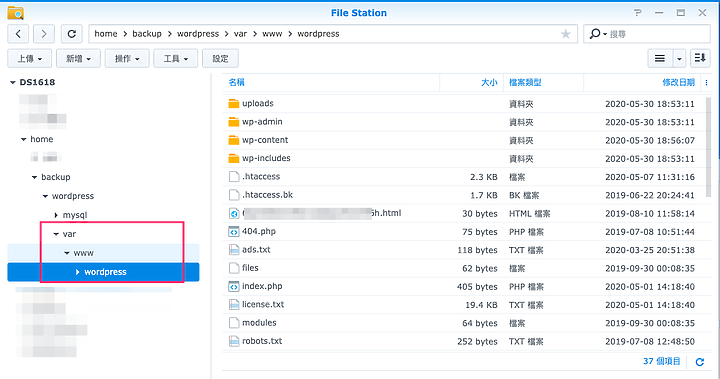The width and height of the screenshot is (720, 379).
Task: Expand the selected wordpress tree node
Action: coord(78,272)
